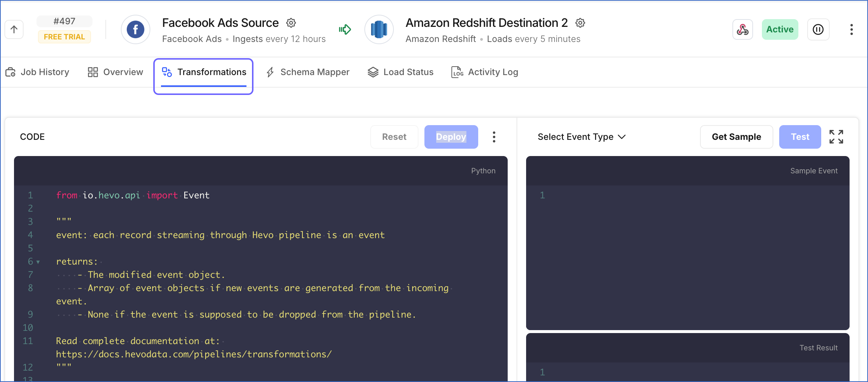
Task: Click the 'returns:' line in code
Action: click(77, 262)
